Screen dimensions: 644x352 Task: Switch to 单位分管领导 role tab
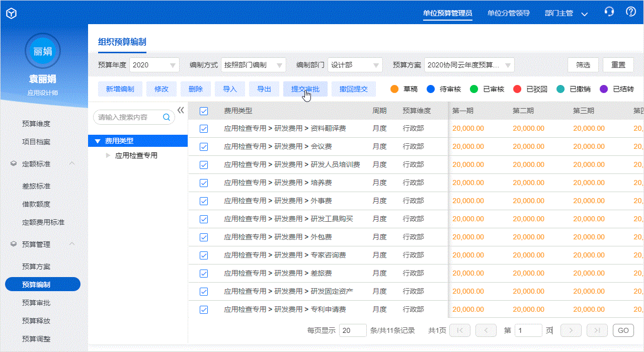(x=509, y=14)
